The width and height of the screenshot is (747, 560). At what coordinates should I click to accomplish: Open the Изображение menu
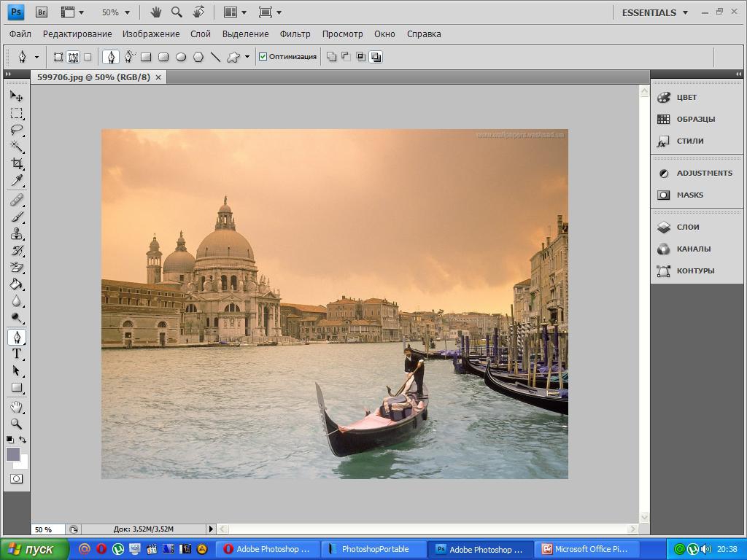[x=150, y=34]
